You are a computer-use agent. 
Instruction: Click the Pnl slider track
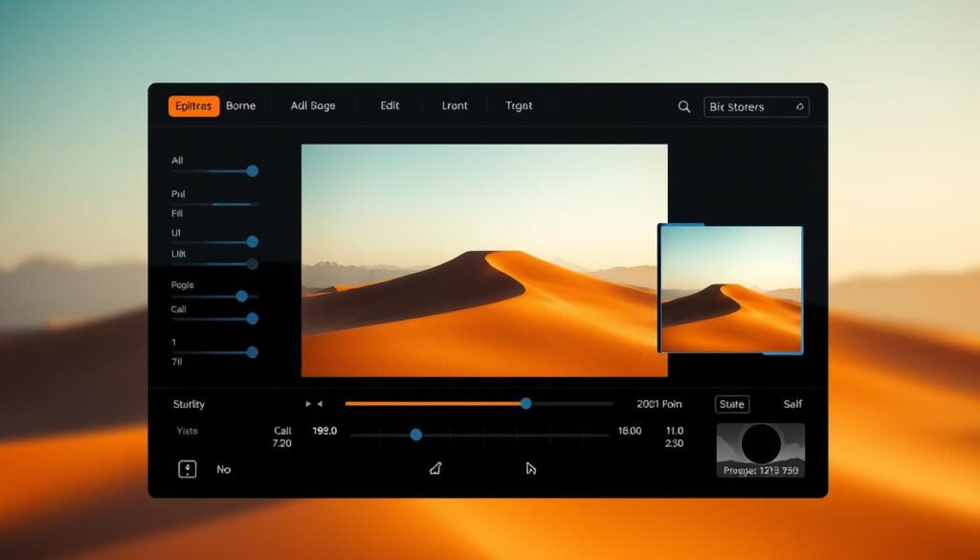(214, 204)
